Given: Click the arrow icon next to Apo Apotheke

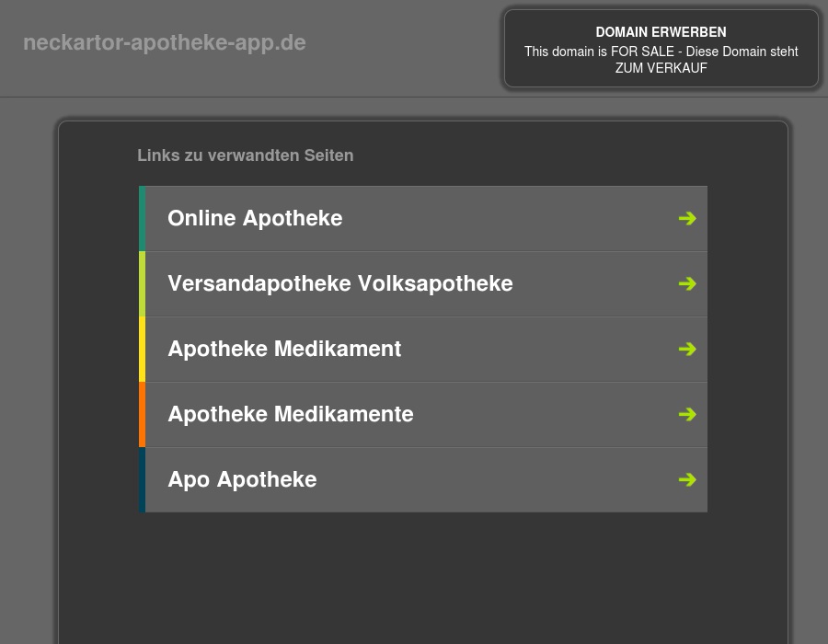Looking at the screenshot, I should click(x=687, y=479).
